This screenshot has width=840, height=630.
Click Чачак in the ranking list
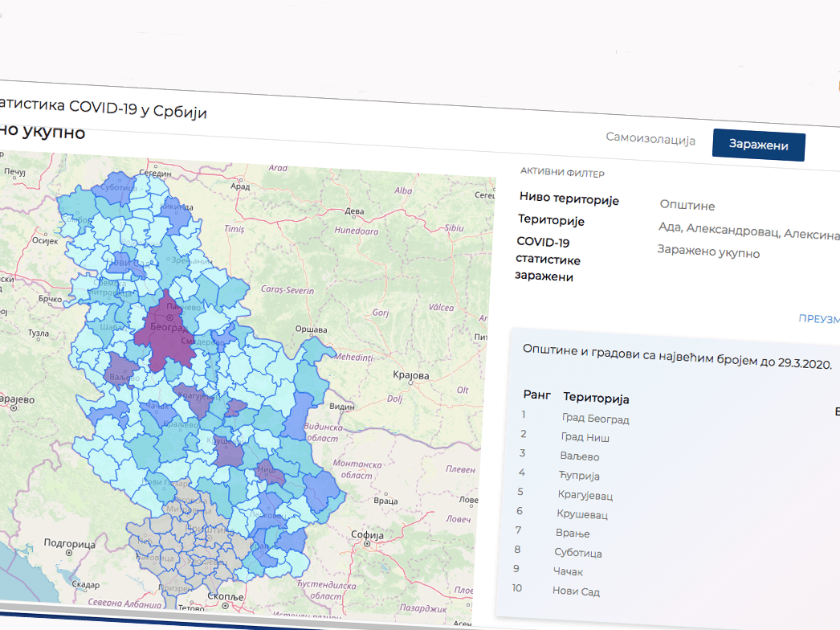568,572
